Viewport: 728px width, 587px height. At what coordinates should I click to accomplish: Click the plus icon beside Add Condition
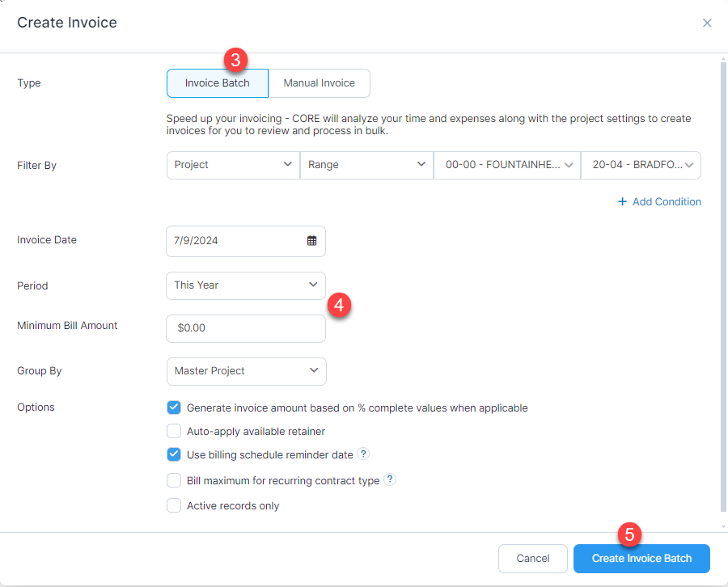[622, 201]
